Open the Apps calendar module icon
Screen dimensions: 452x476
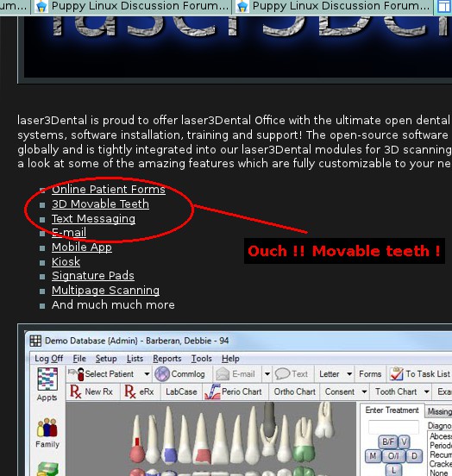click(47, 379)
